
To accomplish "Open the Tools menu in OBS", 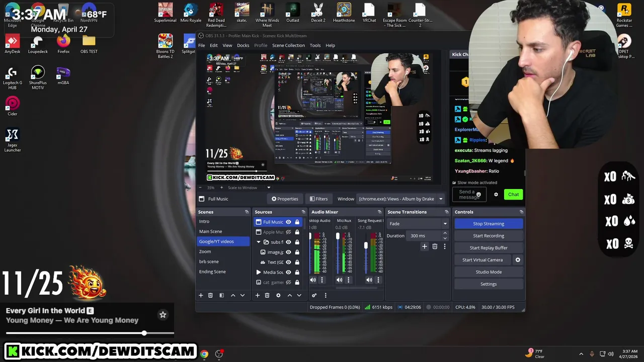I will [315, 45].
